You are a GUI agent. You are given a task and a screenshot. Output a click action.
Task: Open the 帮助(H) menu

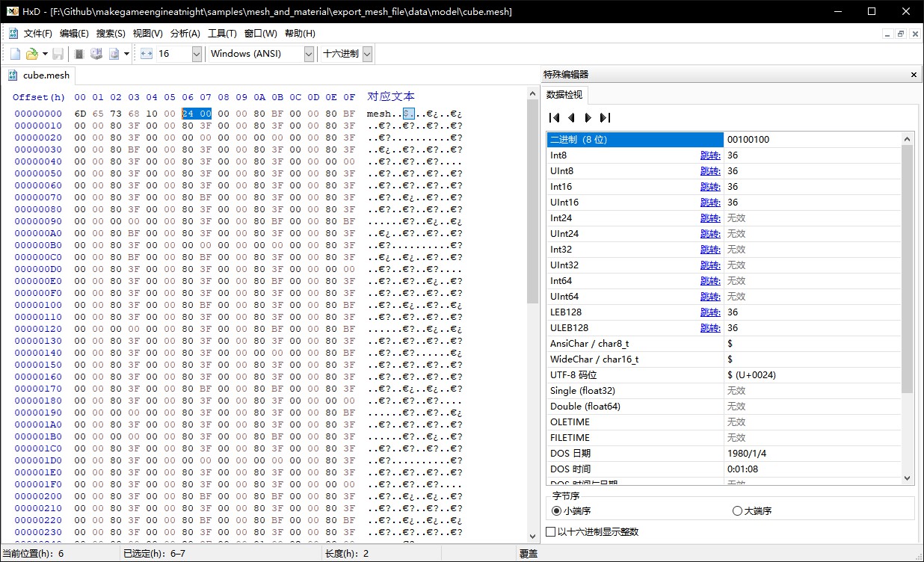pos(300,34)
